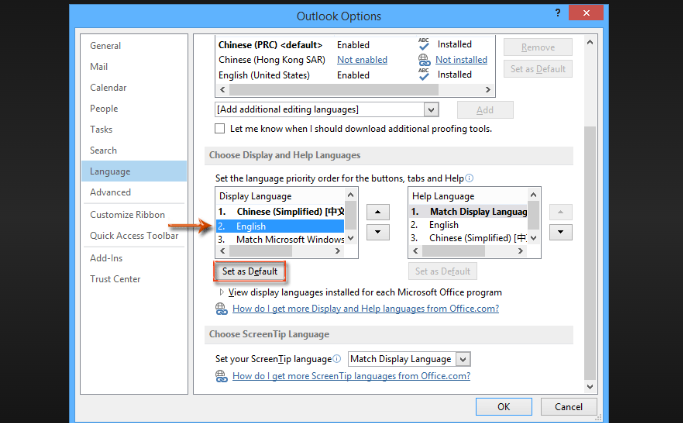
Task: Select English in Help Language list
Action: tap(468, 225)
